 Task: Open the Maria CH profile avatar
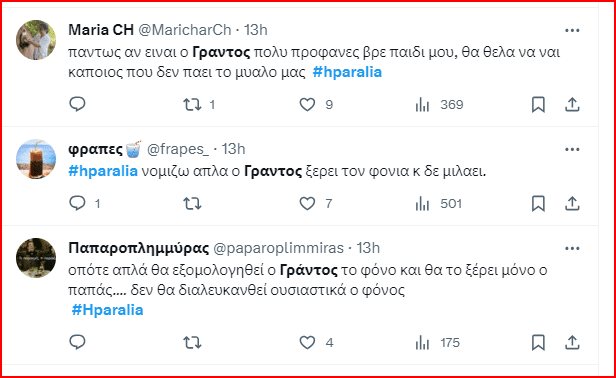pyautogui.click(x=36, y=40)
